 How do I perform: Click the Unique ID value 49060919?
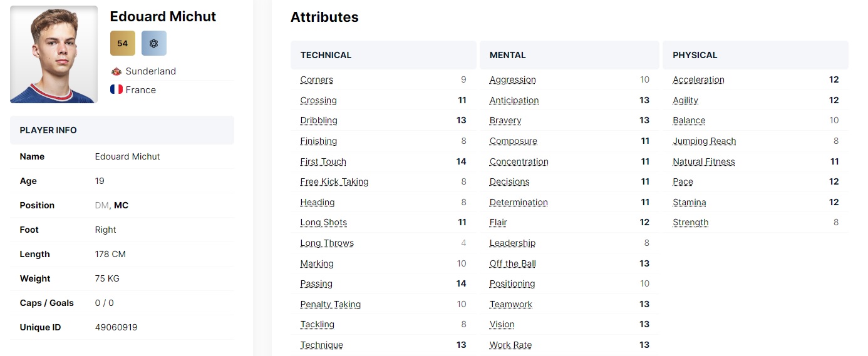point(116,327)
